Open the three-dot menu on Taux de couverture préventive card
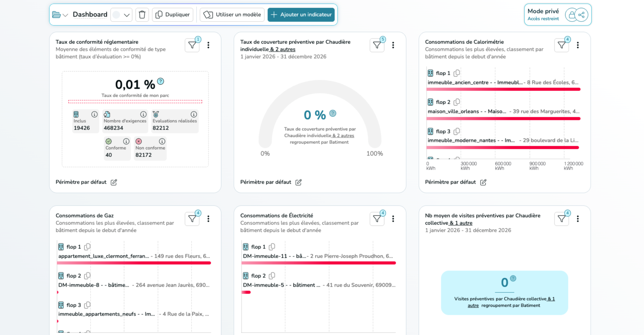Screen dimensions: 644x335 click(393, 45)
